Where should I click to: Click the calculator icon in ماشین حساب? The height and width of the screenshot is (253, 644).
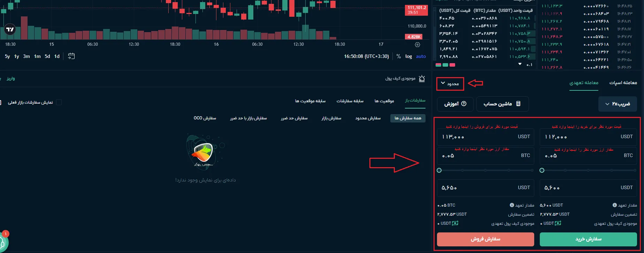pyautogui.click(x=518, y=104)
